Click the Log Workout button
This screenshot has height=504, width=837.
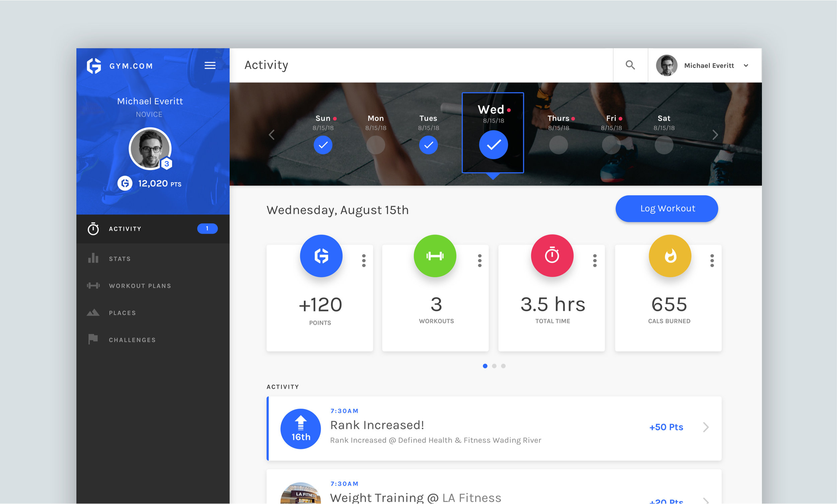[667, 208]
